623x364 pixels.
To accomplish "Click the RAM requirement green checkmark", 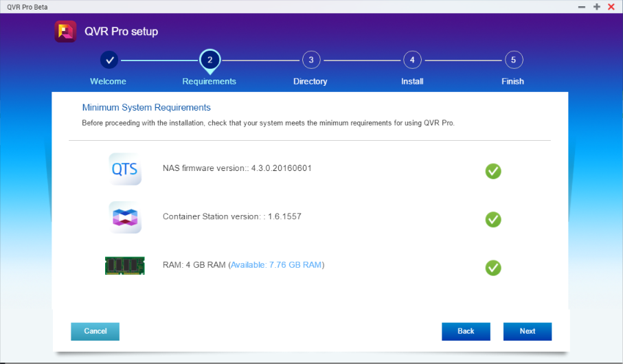I will coord(493,268).
